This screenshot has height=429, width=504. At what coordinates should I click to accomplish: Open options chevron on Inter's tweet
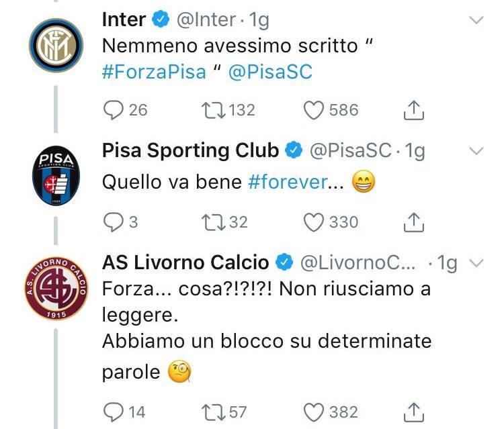click(476, 21)
